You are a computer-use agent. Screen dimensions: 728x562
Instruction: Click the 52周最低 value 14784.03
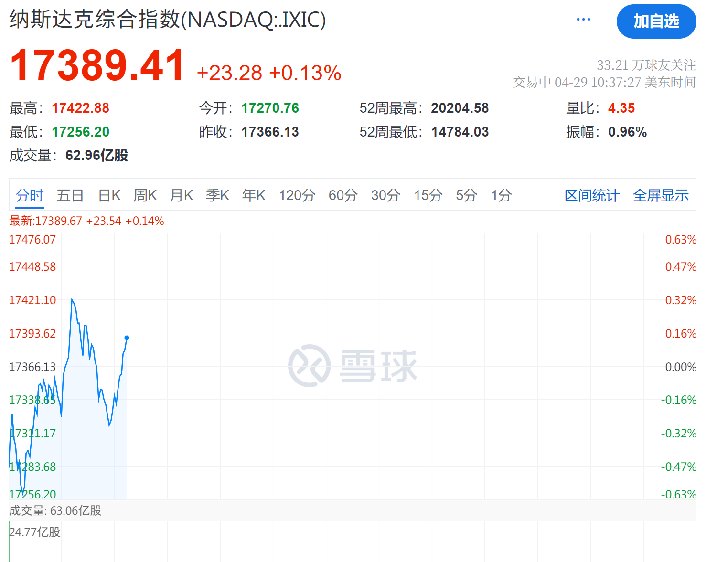460,132
